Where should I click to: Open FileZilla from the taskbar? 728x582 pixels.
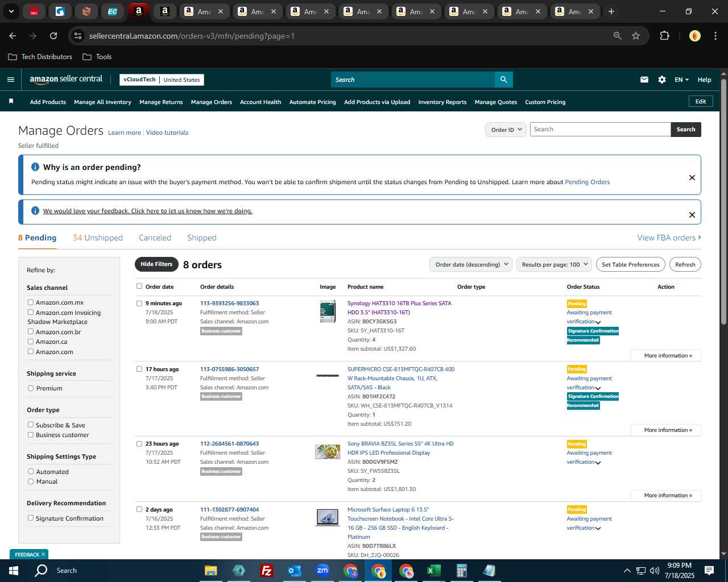click(266, 571)
